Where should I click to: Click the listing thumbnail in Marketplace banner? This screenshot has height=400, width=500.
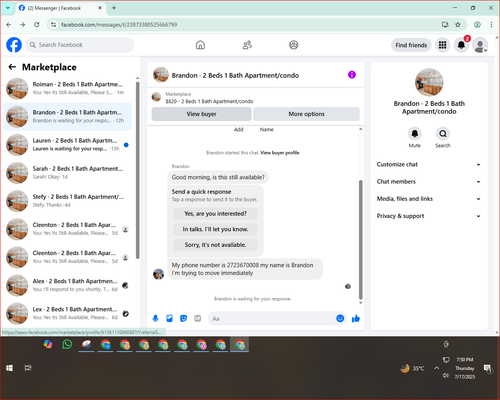coord(156,97)
